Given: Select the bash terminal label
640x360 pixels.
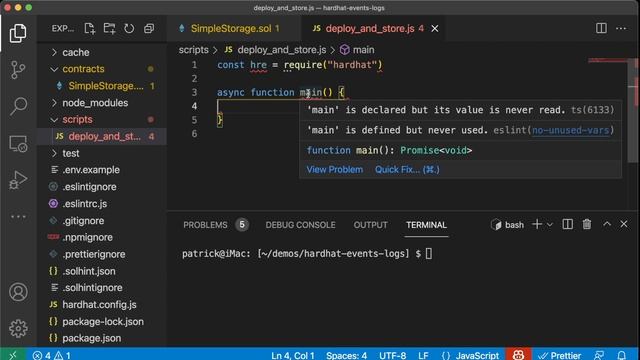Looking at the screenshot, I should [x=508, y=225].
